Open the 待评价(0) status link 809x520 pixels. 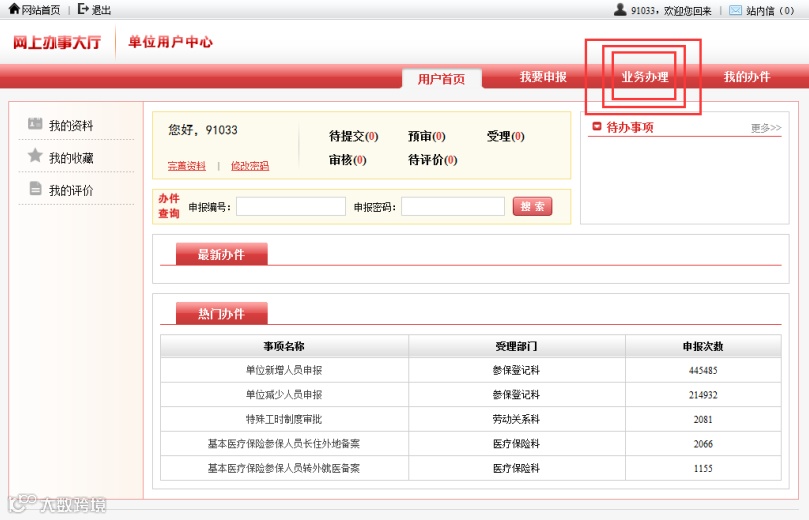432,160
